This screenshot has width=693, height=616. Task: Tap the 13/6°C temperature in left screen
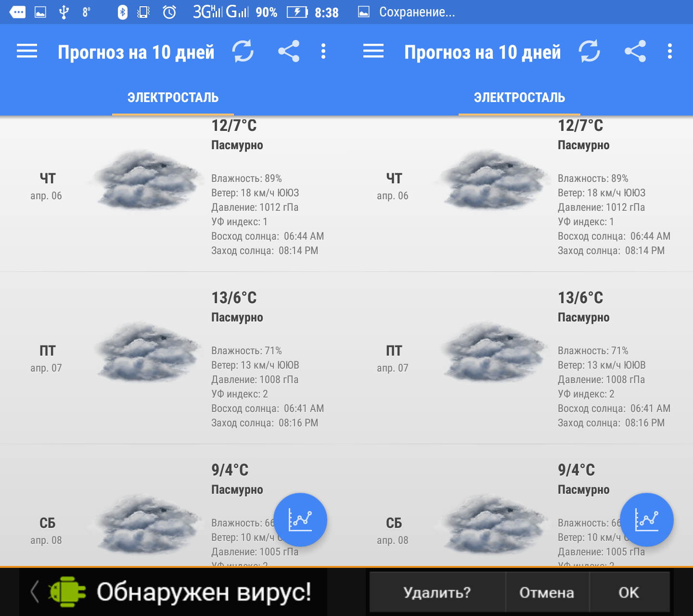234,298
